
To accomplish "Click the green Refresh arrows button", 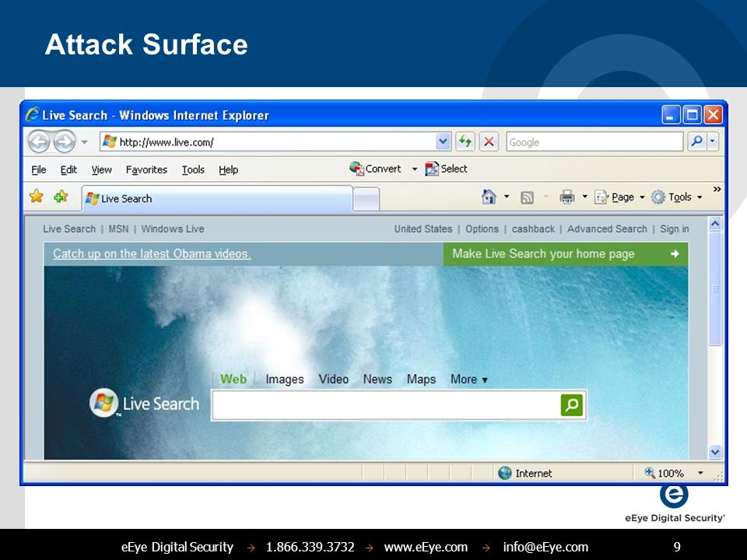I will click(465, 142).
